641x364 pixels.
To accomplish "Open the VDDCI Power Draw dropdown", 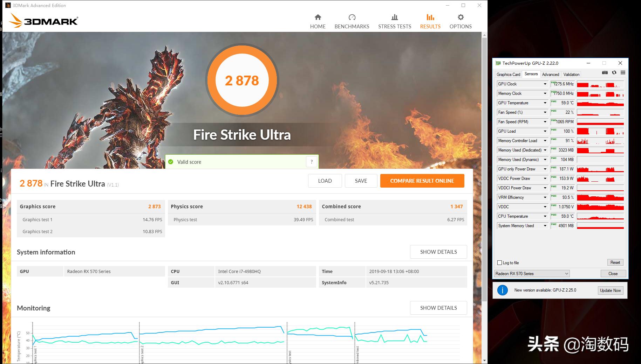I will pyautogui.click(x=545, y=188).
